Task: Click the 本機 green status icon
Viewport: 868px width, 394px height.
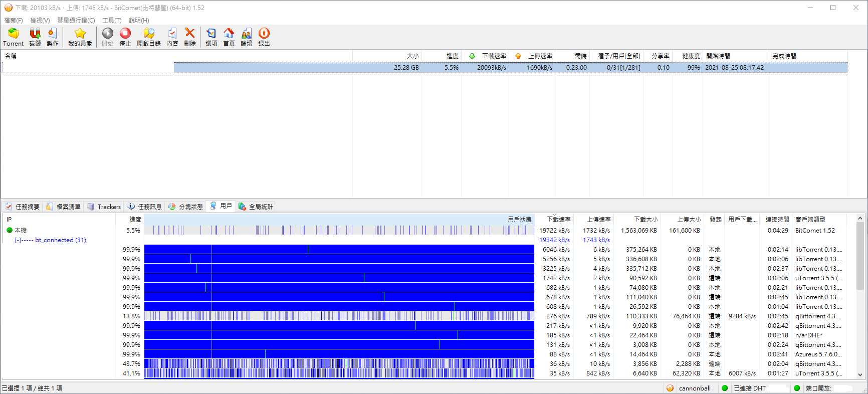Action: 10,230
